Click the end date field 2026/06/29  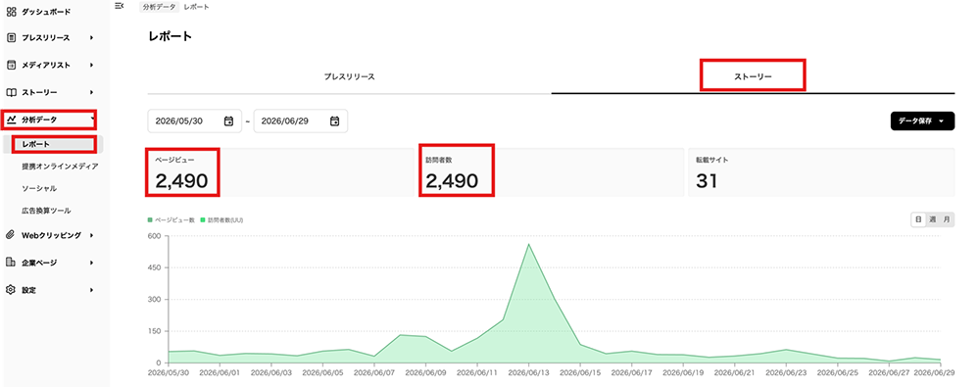click(x=301, y=121)
